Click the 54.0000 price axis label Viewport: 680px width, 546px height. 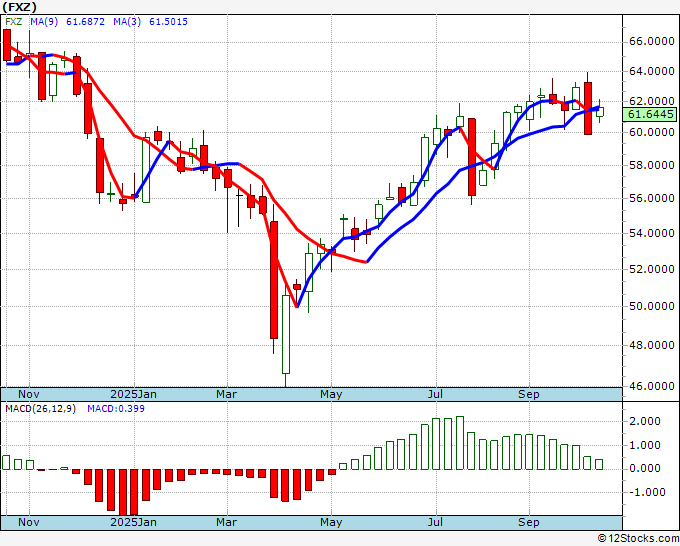(x=651, y=233)
